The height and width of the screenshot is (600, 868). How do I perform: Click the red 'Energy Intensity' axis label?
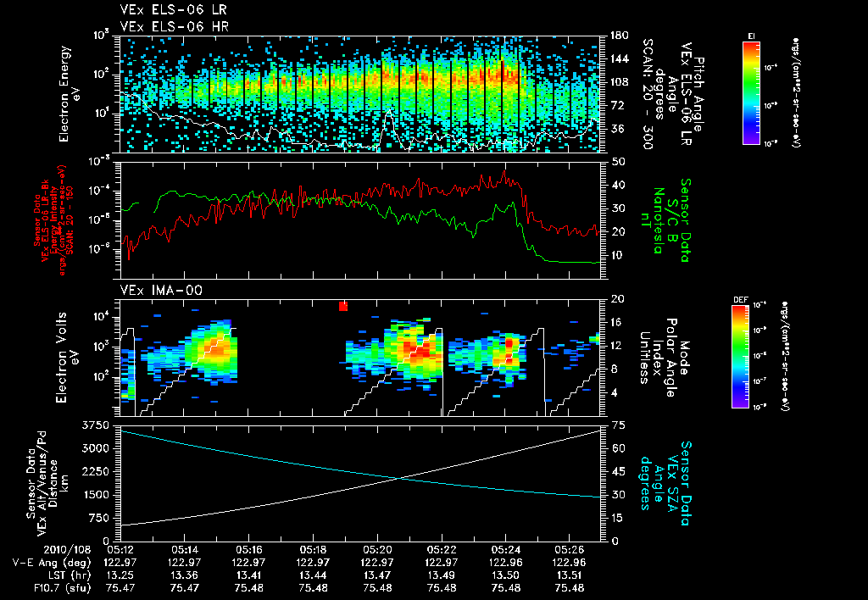55,219
